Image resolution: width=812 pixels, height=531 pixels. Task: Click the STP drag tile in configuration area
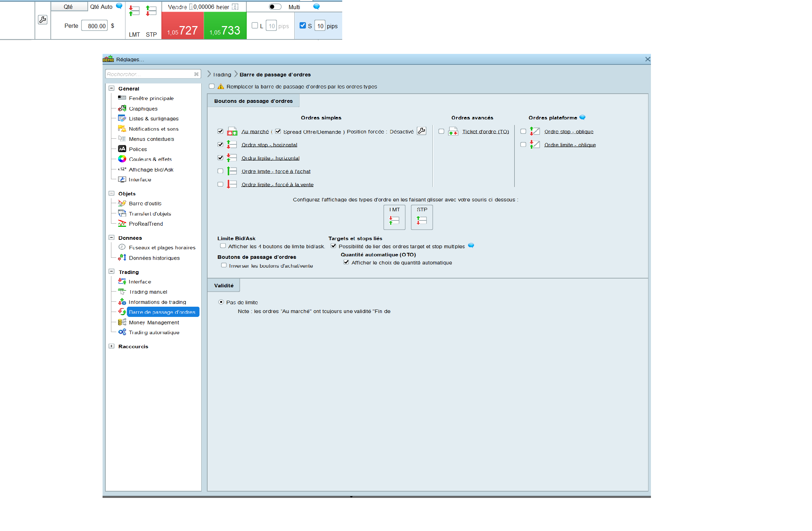tap(422, 217)
